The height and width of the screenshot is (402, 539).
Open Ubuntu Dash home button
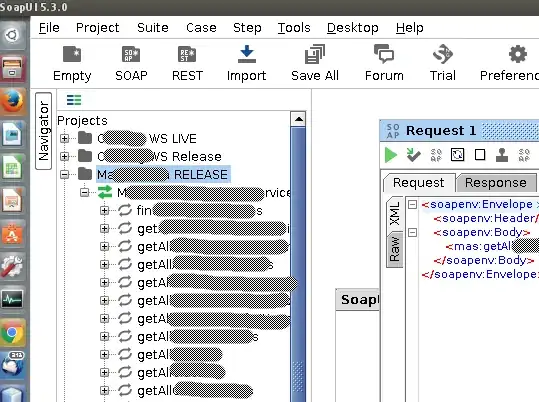tap(12, 35)
